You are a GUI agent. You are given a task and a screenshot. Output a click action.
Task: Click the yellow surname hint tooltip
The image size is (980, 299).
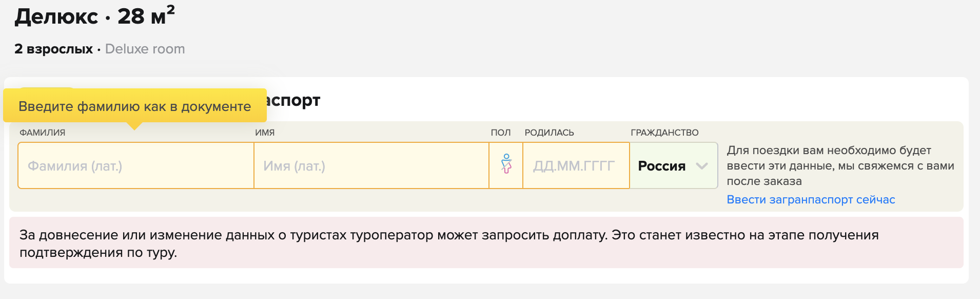point(135,105)
